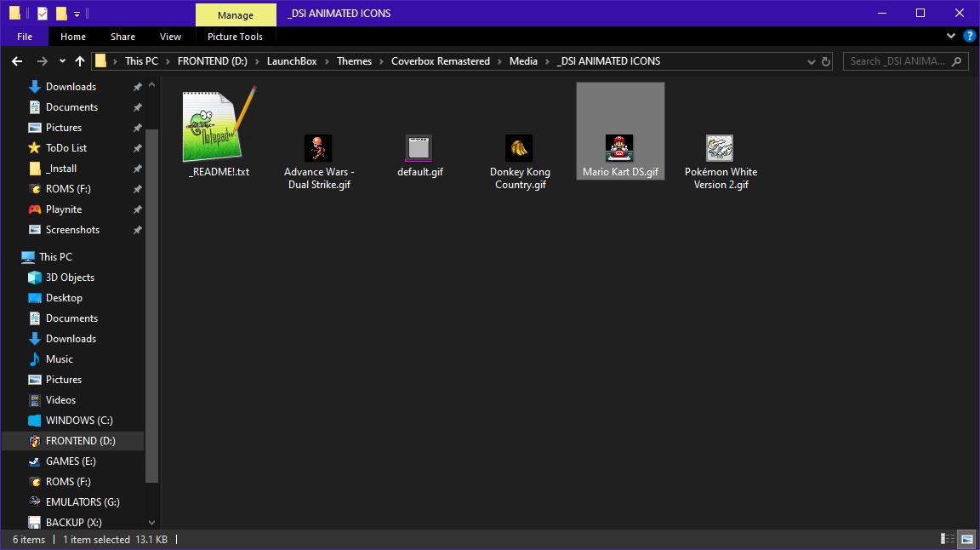
Task: Open Videos under This PC
Action: pyautogui.click(x=60, y=400)
